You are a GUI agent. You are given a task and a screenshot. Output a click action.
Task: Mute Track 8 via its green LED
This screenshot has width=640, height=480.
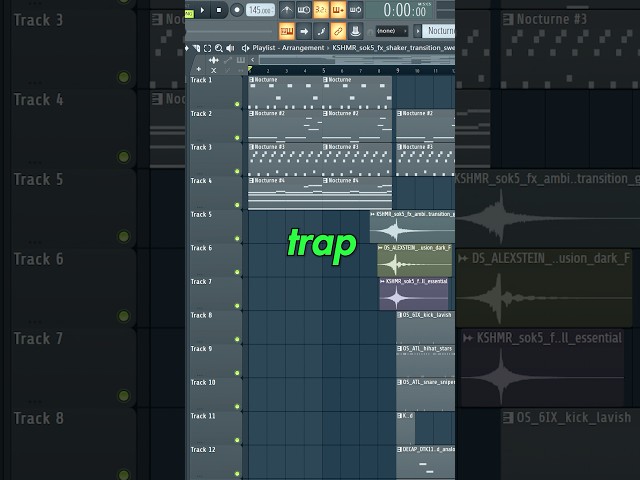237,339
